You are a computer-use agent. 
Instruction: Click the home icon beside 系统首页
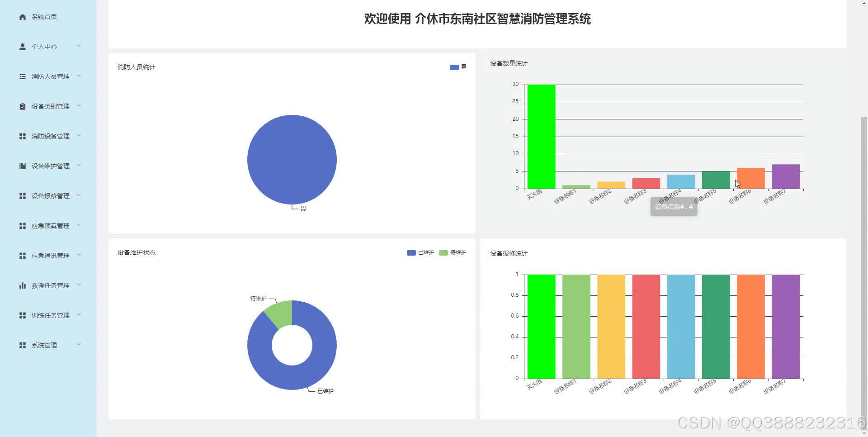(23, 17)
